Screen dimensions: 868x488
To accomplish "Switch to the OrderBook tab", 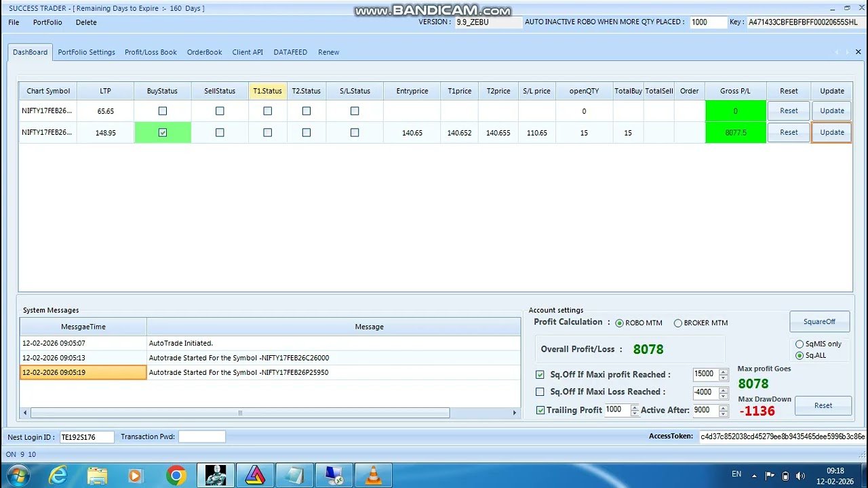I will [x=204, y=52].
